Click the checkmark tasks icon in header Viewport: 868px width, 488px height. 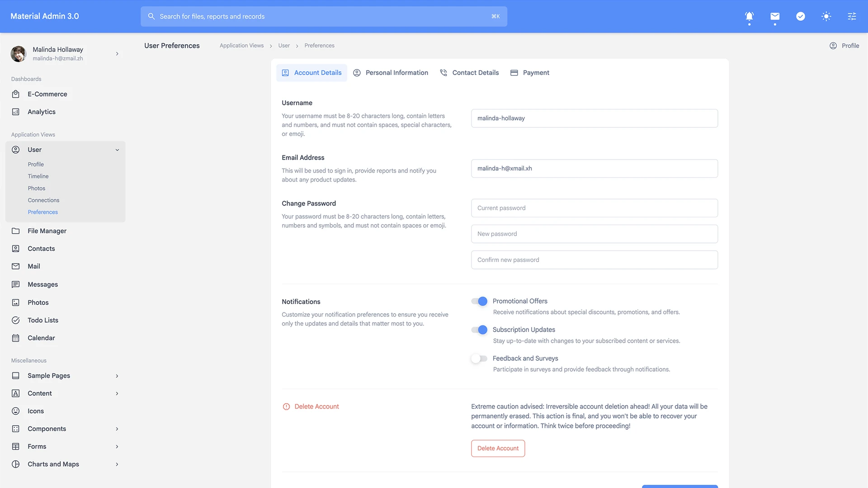801,16
